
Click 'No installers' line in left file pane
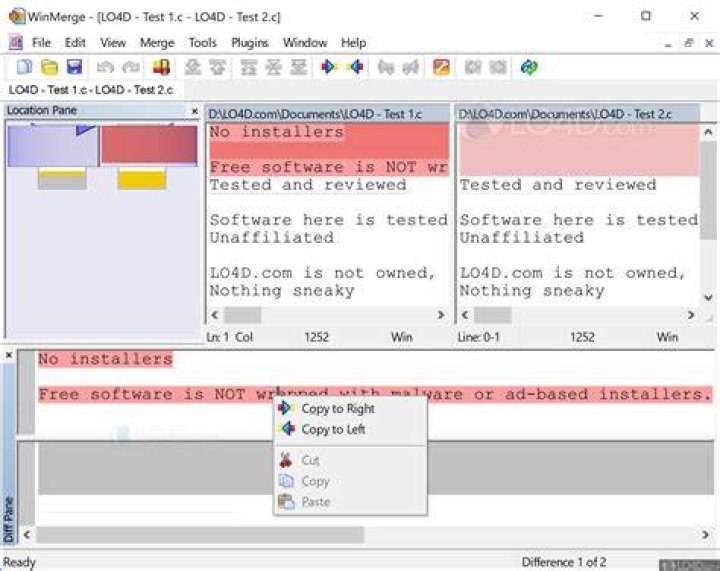pos(277,132)
